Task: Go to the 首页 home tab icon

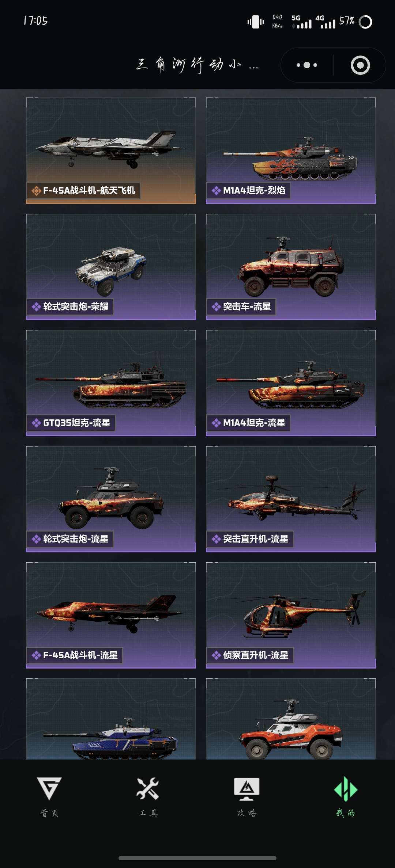Action: [x=49, y=788]
